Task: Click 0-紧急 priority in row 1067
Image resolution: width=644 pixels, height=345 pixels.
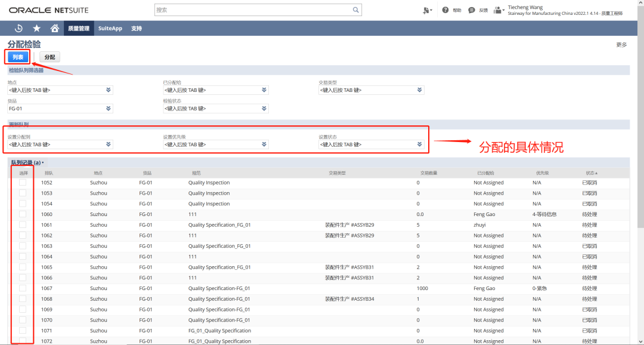Action: click(x=540, y=288)
